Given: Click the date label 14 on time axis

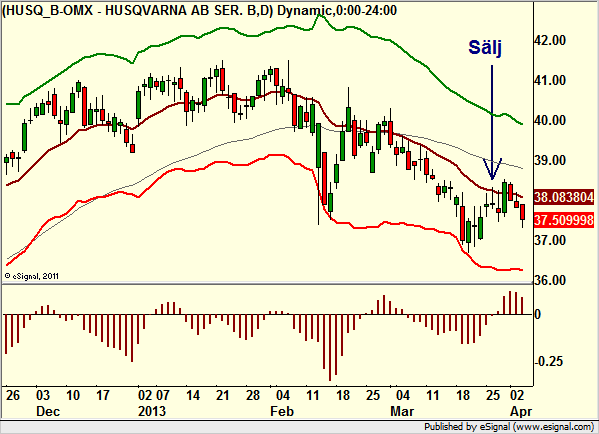Looking at the screenshot, I should [193, 395].
